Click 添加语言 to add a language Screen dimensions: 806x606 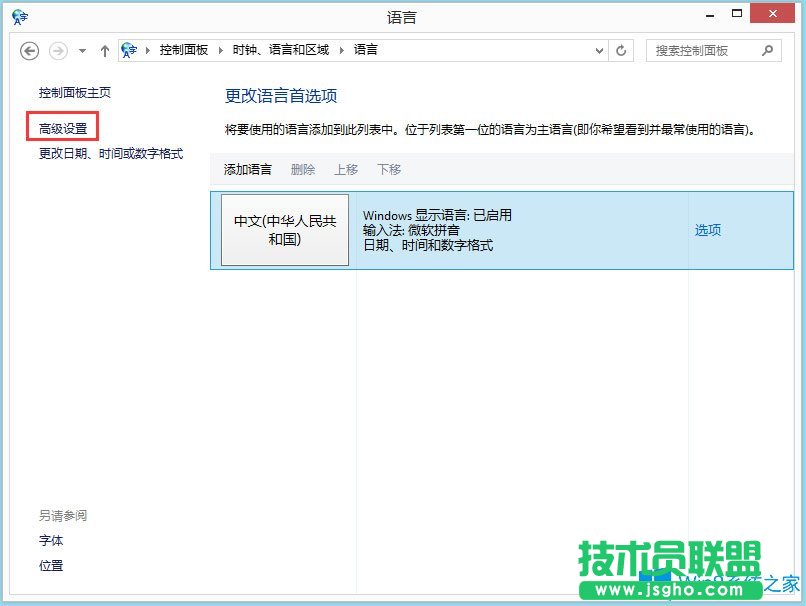coord(246,169)
